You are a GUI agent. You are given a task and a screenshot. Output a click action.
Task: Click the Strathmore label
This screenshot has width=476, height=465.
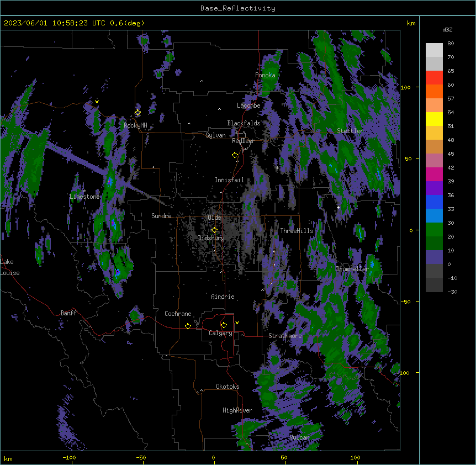(285, 336)
